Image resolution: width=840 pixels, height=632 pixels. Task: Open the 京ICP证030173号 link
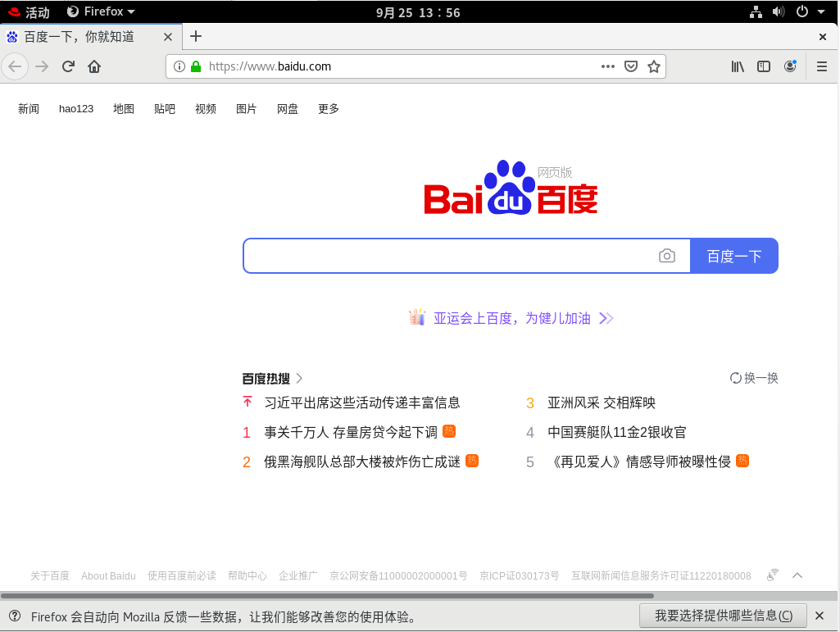(x=519, y=575)
